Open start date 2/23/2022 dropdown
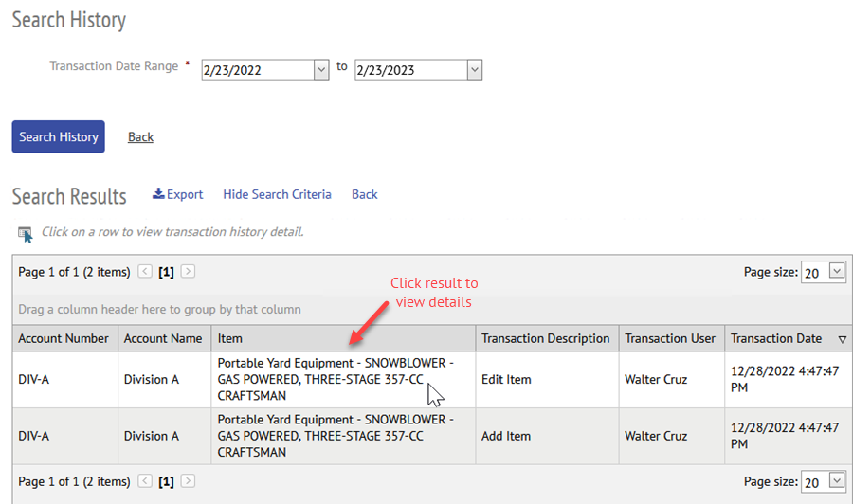This screenshot has width=853, height=504. pyautogui.click(x=321, y=69)
